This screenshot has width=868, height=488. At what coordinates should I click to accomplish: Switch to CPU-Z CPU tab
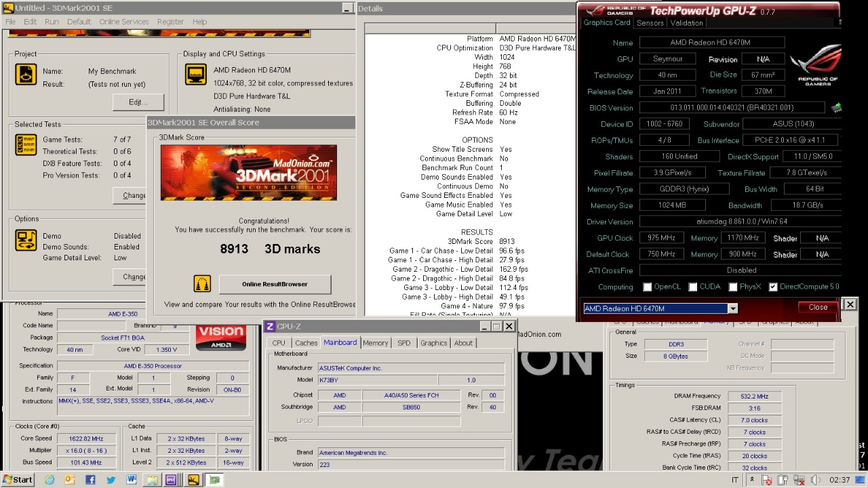click(279, 343)
